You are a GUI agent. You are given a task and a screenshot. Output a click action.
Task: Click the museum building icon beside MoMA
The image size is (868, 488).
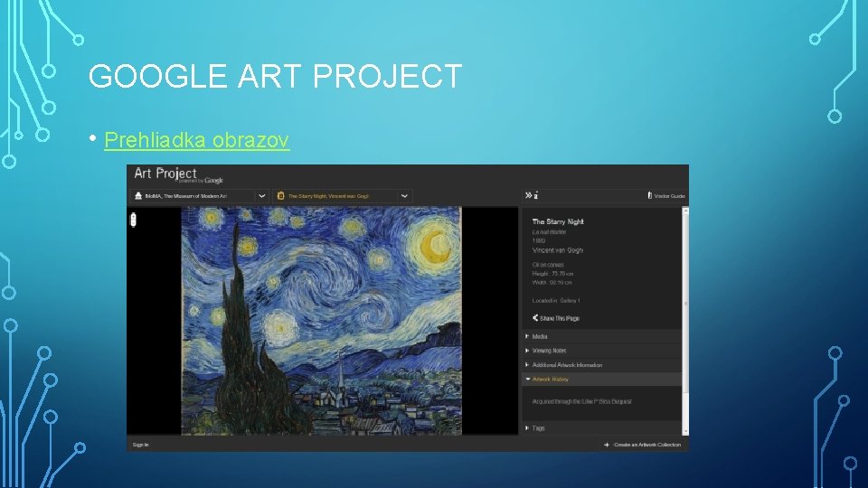click(x=138, y=196)
